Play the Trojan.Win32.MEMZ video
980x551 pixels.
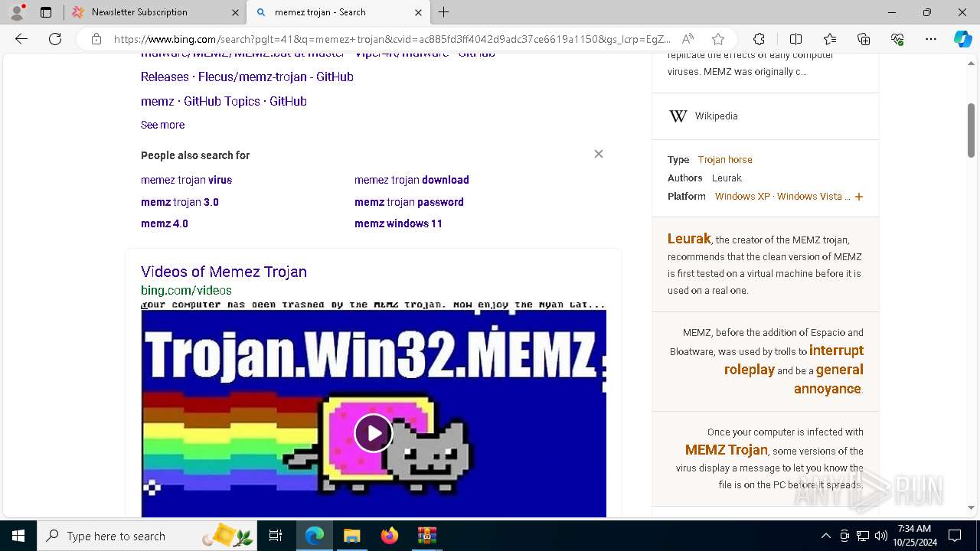[x=374, y=433]
